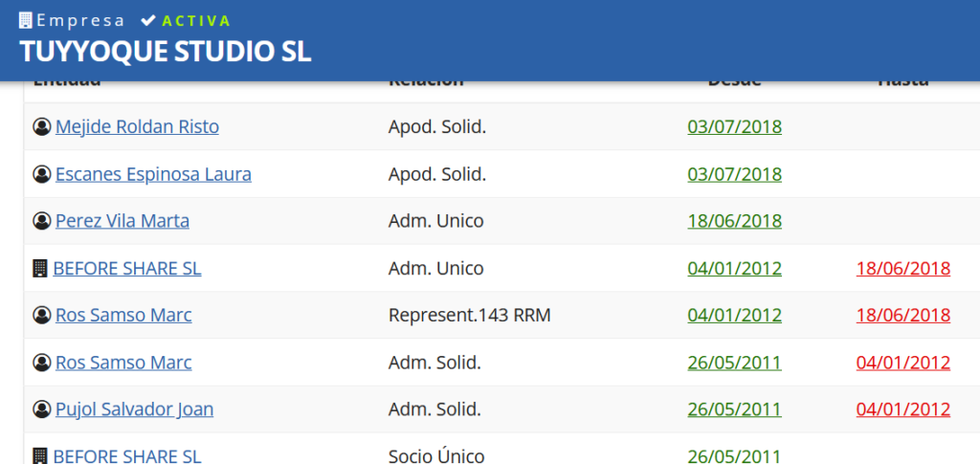Open BEFORE SHARE SL link in Socio Único row
Screen dimensions: 980x464
(x=127, y=456)
